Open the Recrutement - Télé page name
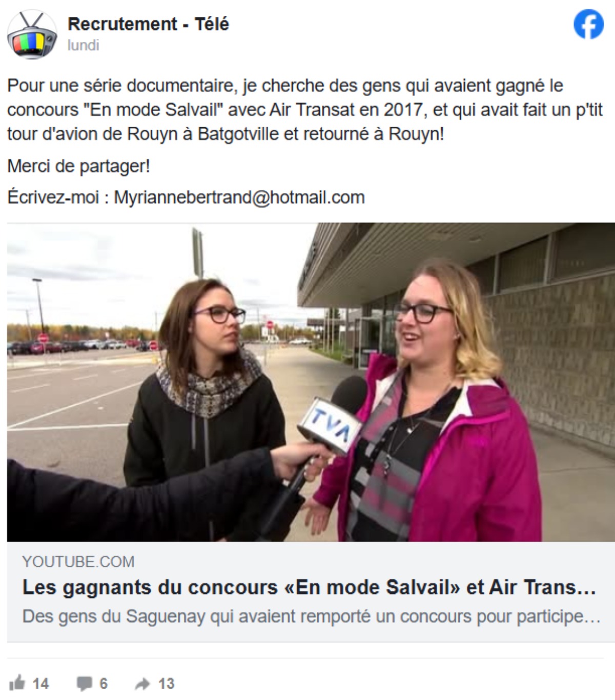615x700 pixels. coord(148,24)
